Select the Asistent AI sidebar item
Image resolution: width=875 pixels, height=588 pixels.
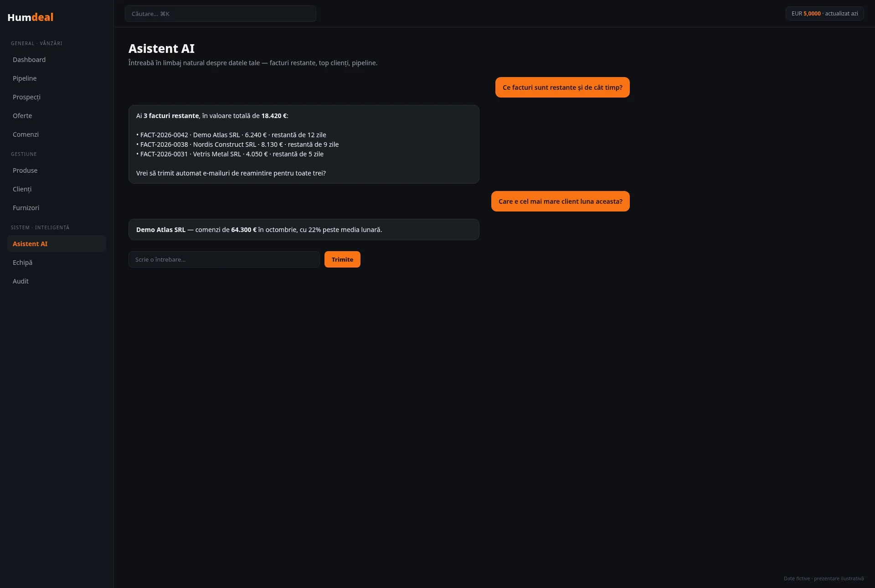pos(57,244)
